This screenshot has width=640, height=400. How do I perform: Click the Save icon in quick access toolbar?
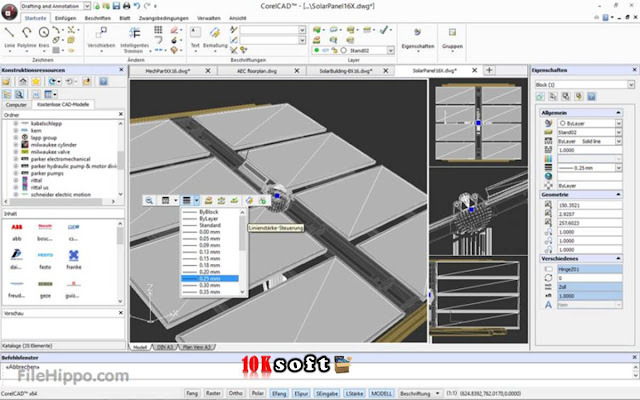116,6
